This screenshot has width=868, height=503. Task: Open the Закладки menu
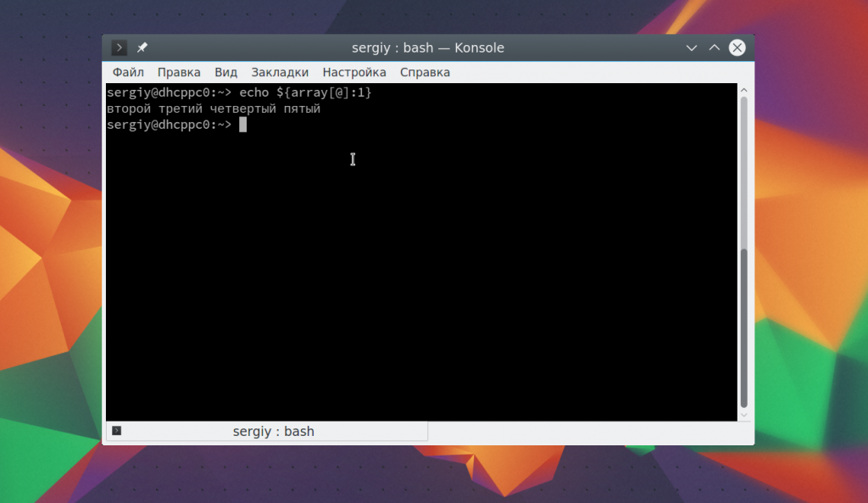tap(280, 72)
